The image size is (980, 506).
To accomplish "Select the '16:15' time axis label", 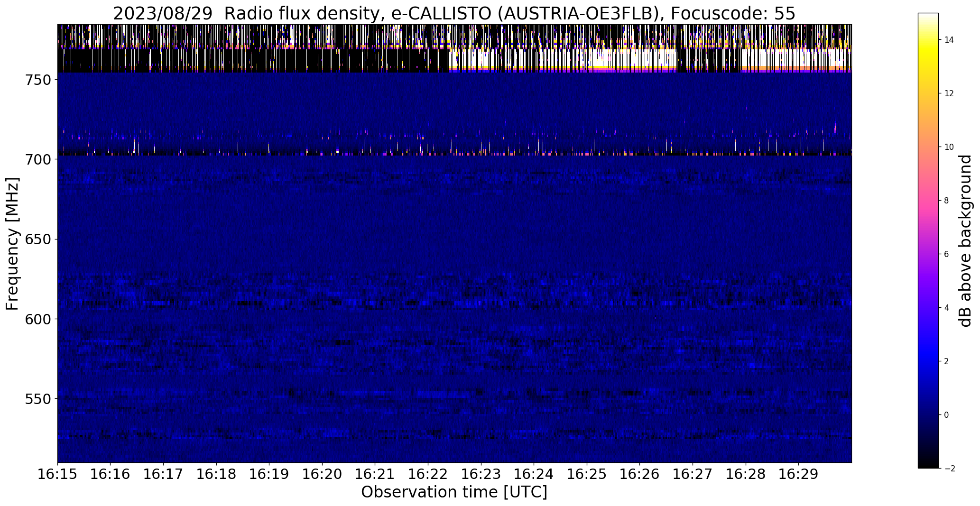I will click(x=57, y=474).
